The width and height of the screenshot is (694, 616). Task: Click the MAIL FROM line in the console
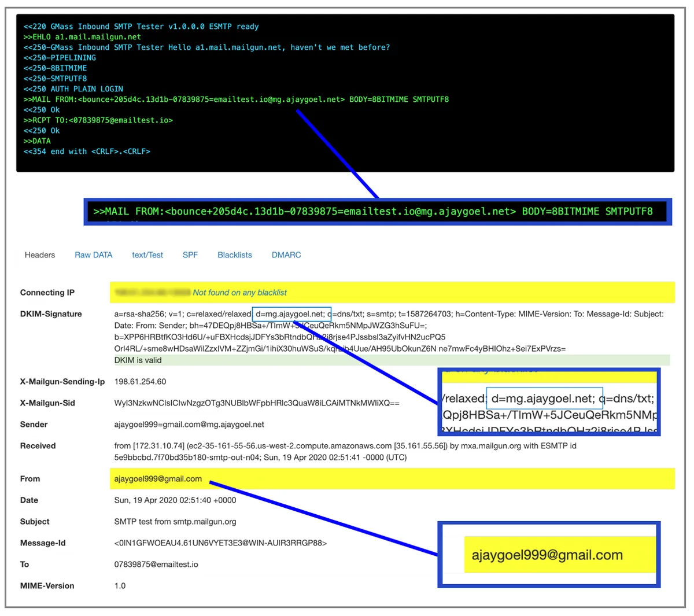[236, 99]
